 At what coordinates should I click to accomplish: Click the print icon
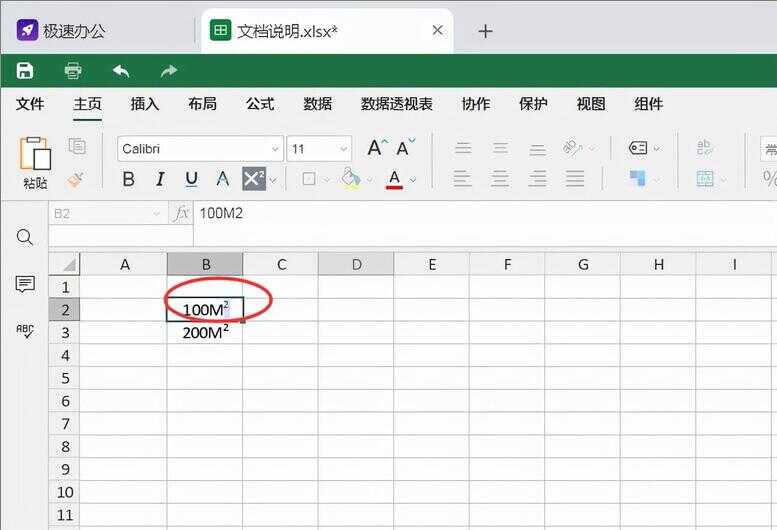tap(73, 70)
